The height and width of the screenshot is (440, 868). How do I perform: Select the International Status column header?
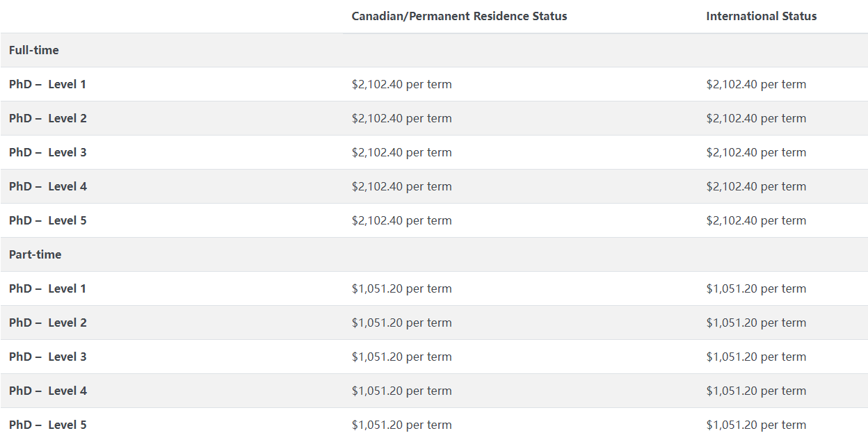point(762,16)
